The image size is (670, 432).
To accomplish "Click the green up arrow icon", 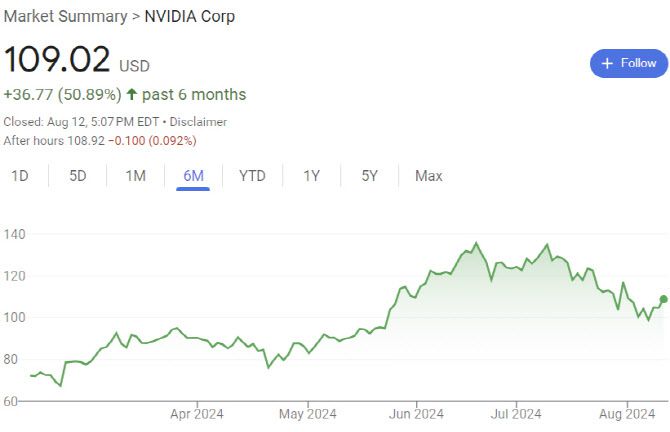I will pos(132,95).
